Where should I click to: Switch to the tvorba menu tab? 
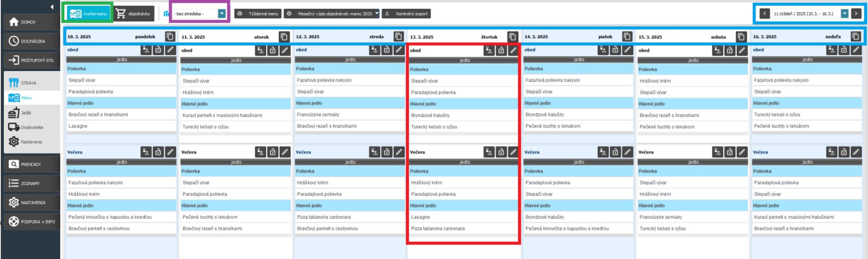tap(89, 14)
